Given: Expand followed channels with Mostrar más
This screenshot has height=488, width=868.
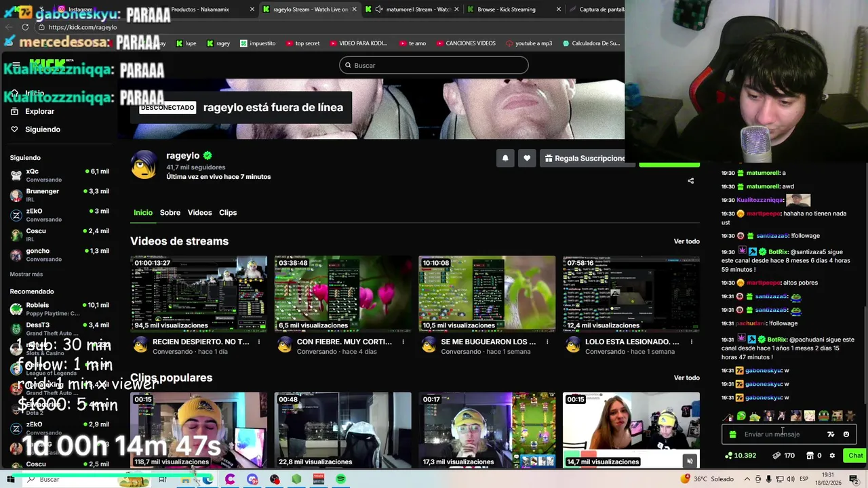Looking at the screenshot, I should [x=26, y=274].
